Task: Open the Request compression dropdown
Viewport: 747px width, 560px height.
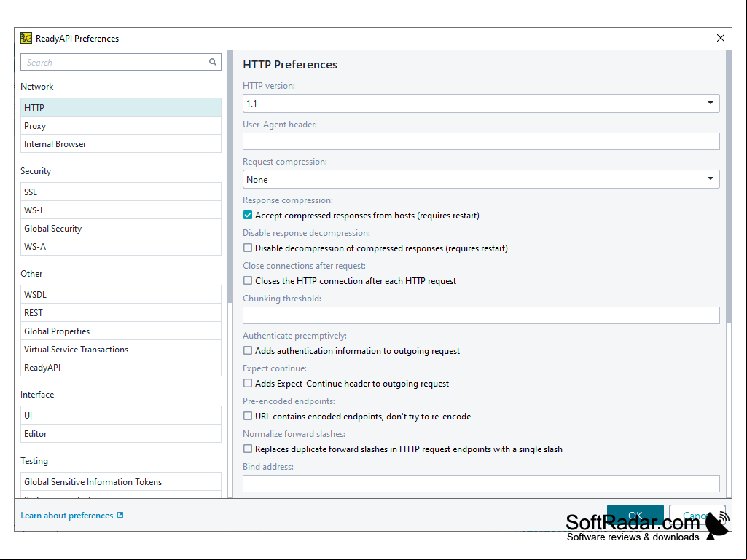Action: pos(481,180)
